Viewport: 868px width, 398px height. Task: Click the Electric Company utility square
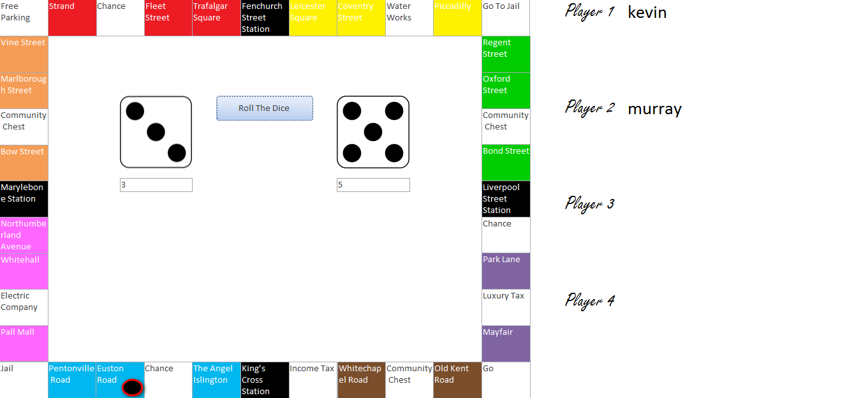(24, 307)
